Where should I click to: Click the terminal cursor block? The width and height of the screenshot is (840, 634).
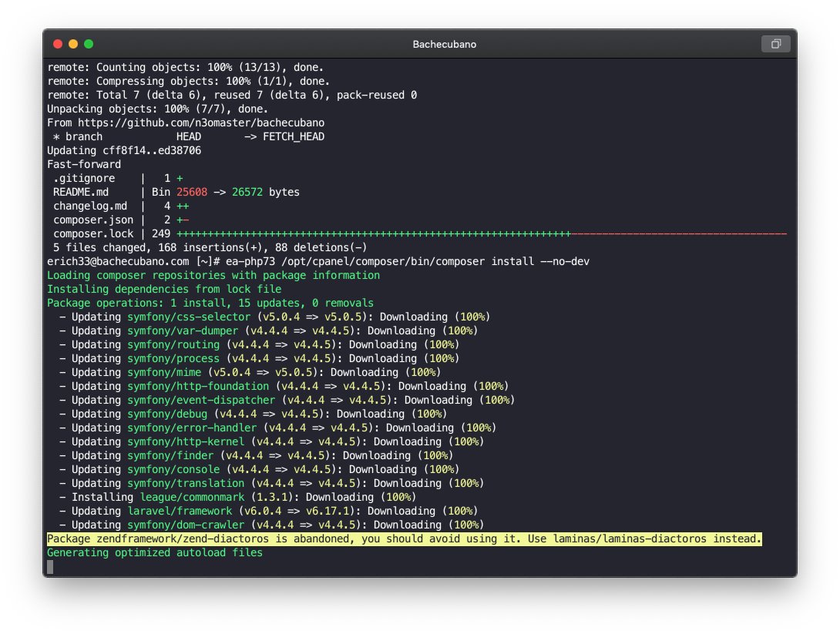[50, 567]
